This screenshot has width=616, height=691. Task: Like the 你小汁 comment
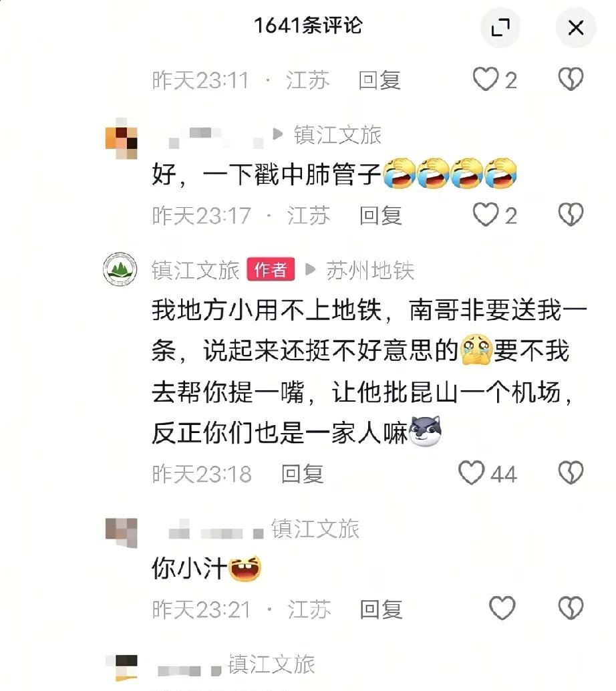tap(502, 608)
